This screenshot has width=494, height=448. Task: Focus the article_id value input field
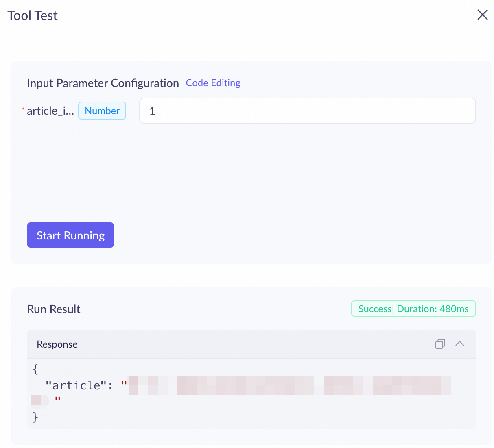pos(307,111)
